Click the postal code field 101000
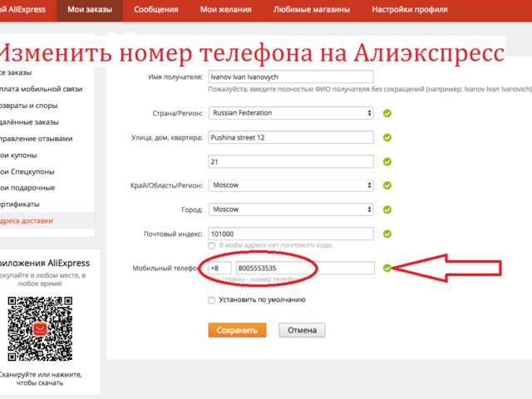Viewport: 532px width, 399px height. [291, 234]
